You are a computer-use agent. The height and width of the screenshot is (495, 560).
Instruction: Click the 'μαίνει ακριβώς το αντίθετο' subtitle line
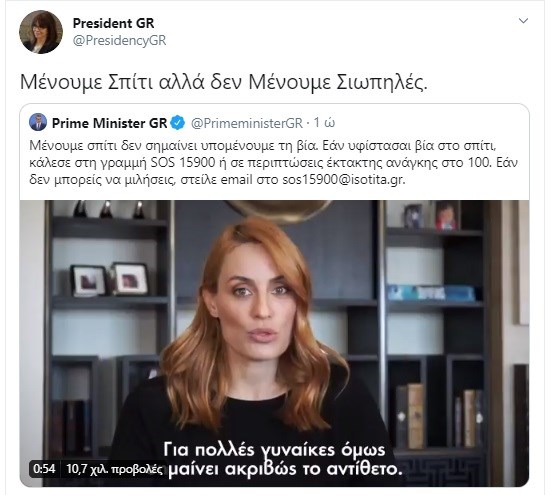(x=285, y=469)
